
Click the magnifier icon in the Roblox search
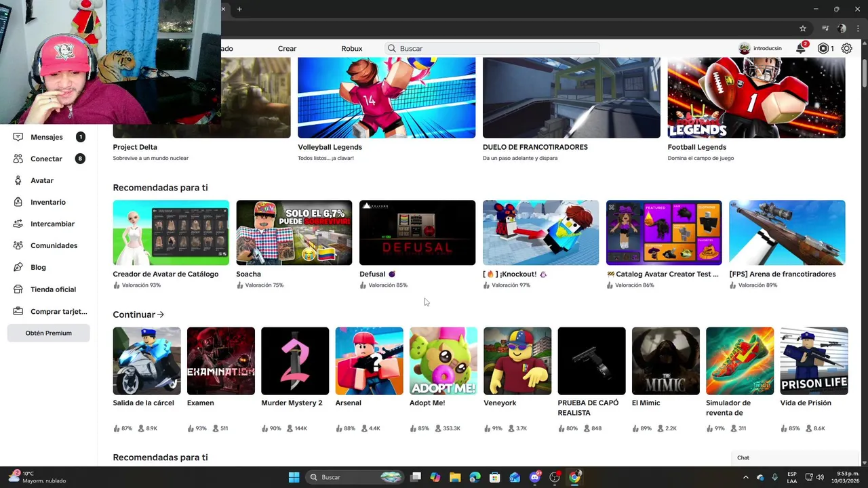tap(392, 49)
